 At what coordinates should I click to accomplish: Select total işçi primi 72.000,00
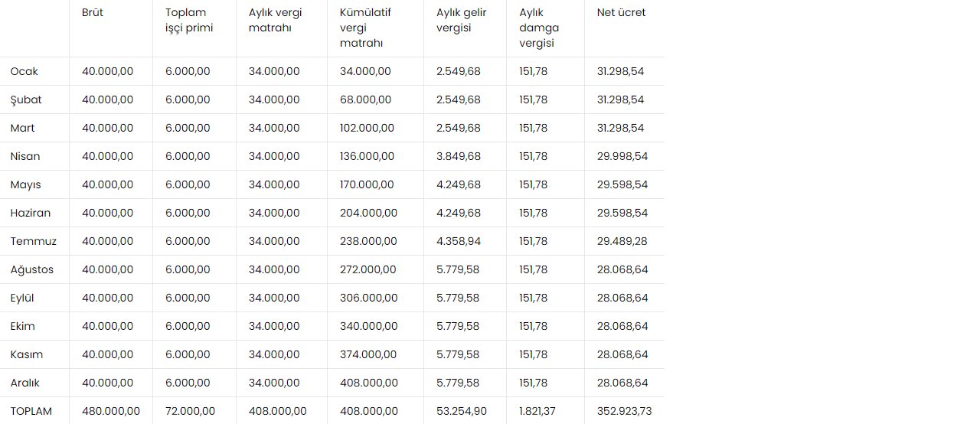[x=191, y=411]
